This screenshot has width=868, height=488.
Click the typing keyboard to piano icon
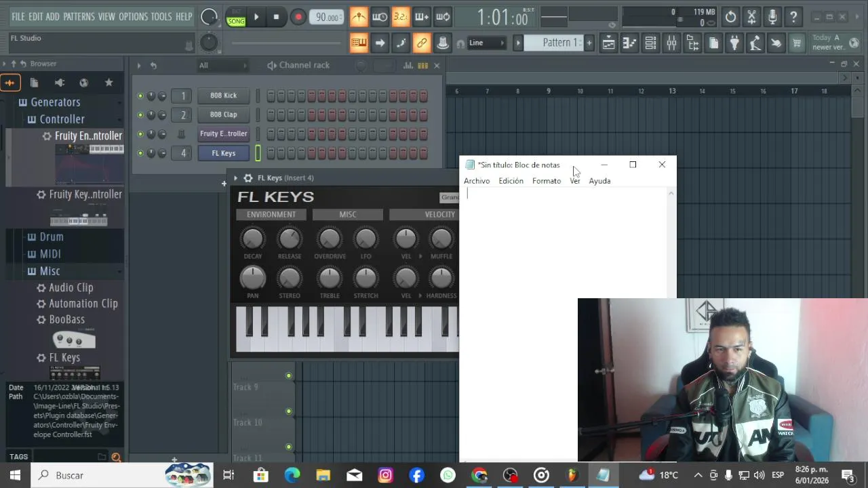pyautogui.click(x=359, y=43)
